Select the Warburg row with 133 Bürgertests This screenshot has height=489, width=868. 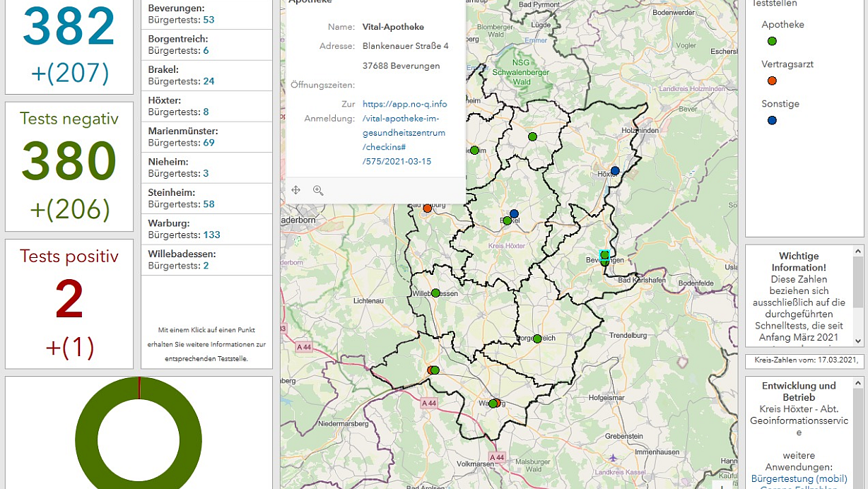pyautogui.click(x=206, y=229)
